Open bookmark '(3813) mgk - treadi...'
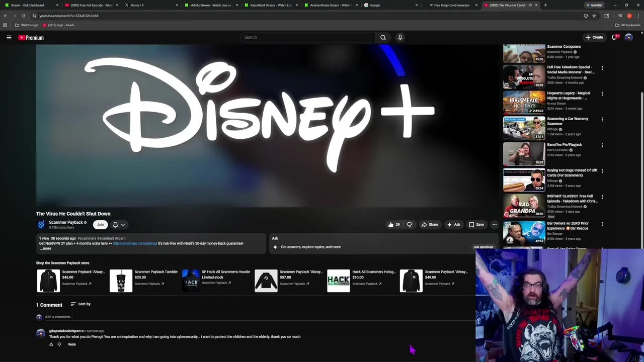Screen dimensions: 644x362 [x=59, y=25]
